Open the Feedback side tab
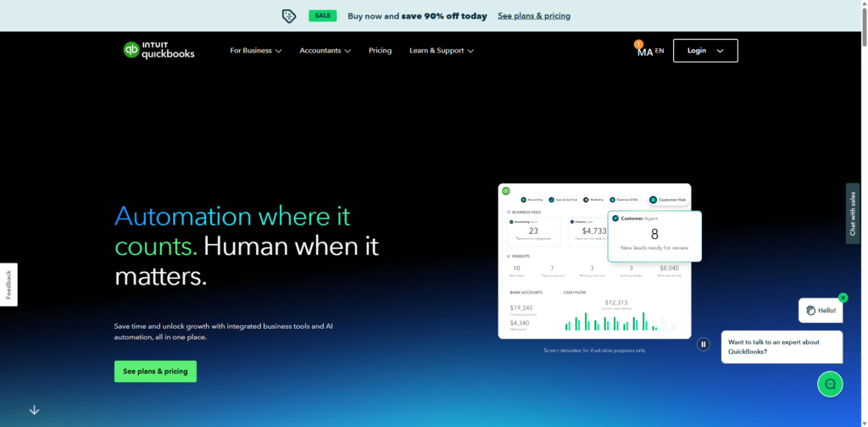The width and height of the screenshot is (868, 427). tap(8, 285)
